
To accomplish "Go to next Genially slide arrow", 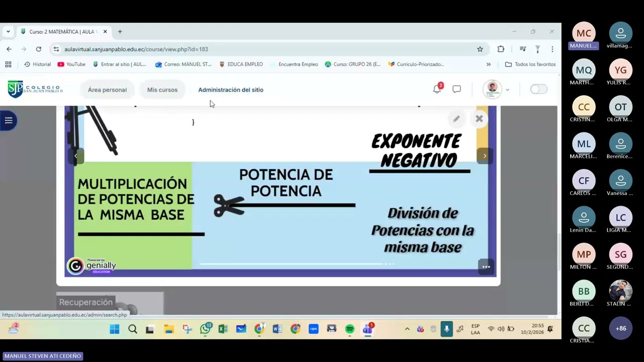I will pos(485,156).
